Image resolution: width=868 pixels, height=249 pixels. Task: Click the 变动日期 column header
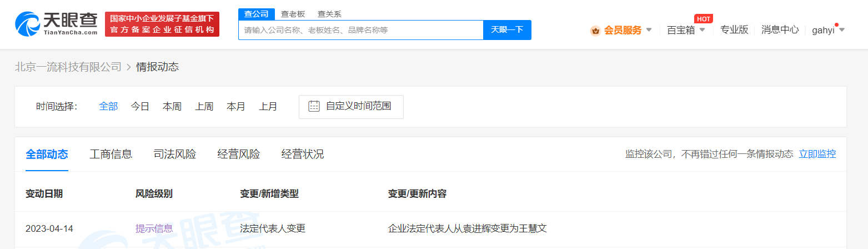[44, 194]
